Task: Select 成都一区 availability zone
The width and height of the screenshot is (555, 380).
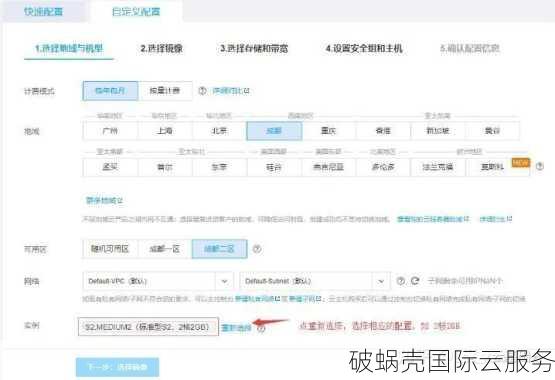Action: [165, 249]
